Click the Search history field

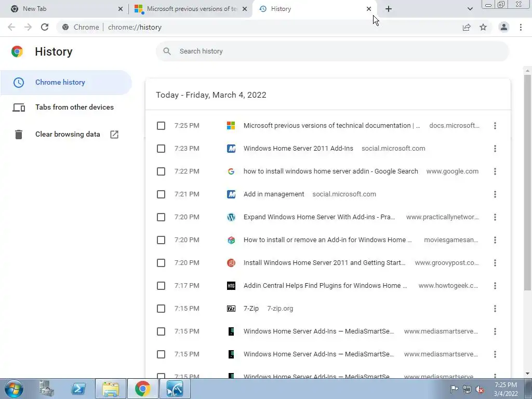[332, 51]
